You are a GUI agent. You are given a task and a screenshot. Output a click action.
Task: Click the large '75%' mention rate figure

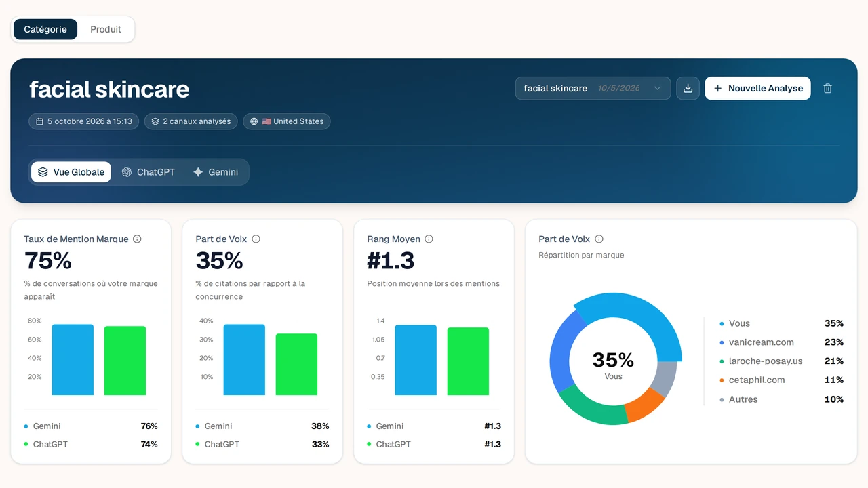(x=48, y=261)
